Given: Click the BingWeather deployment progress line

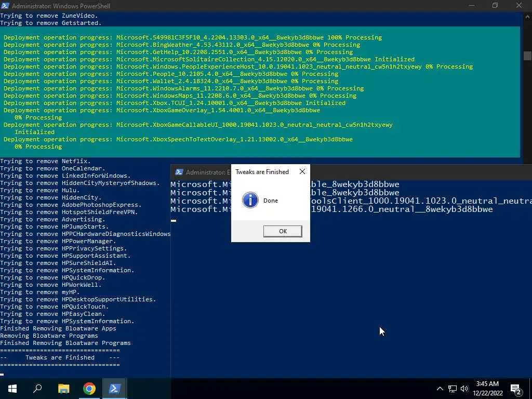Looking at the screenshot, I should click(182, 45).
